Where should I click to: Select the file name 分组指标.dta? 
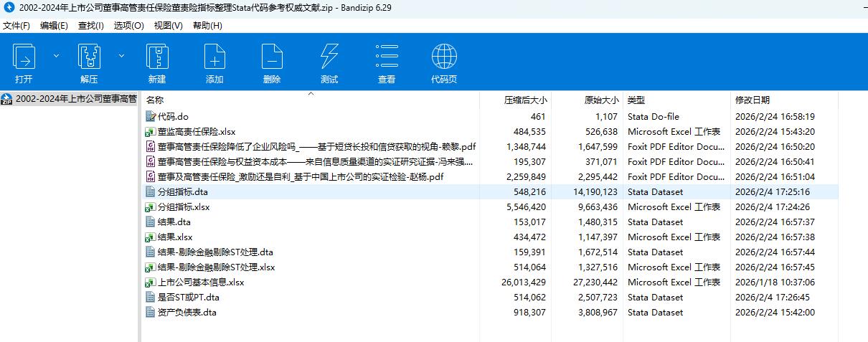183,191
